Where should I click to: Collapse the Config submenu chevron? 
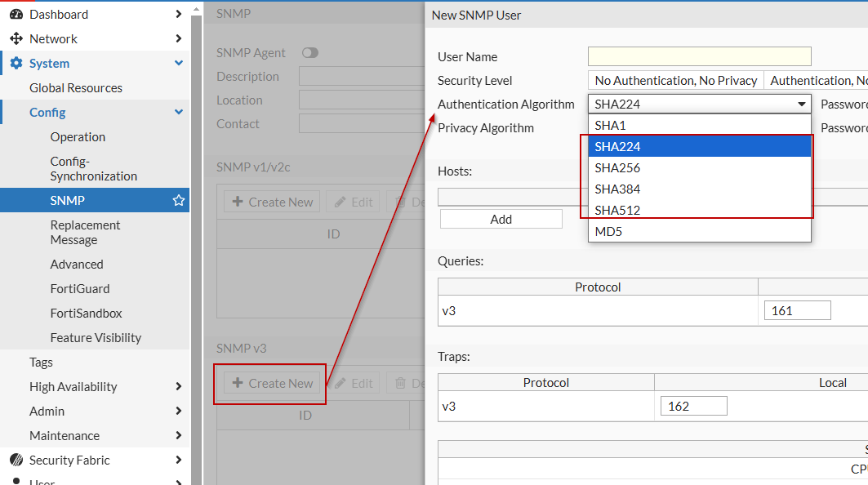point(179,112)
